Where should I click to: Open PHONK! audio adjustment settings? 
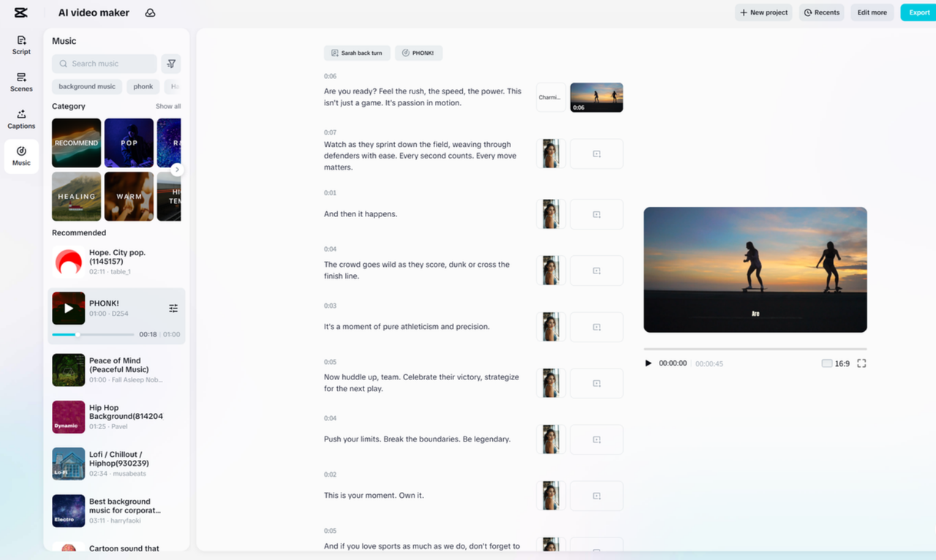tap(173, 308)
